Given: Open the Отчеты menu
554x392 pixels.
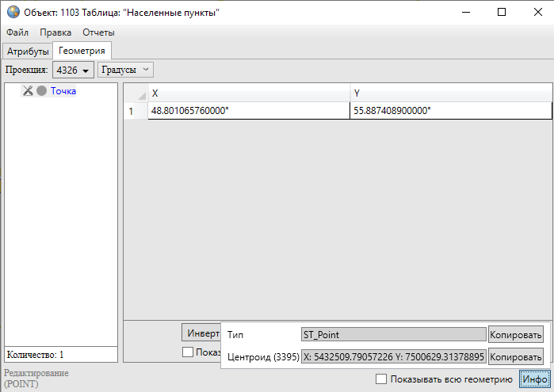Looking at the screenshot, I should pos(98,32).
